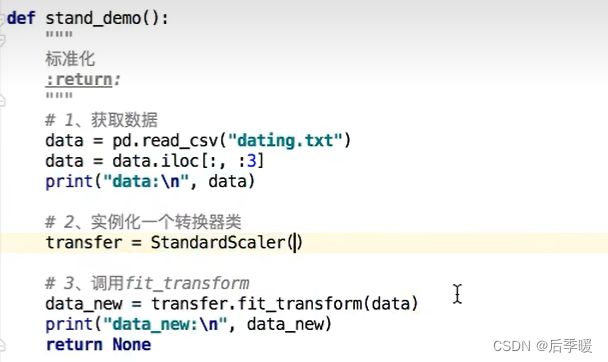Click the fold marker beside the closing docstring quotes
The height and width of the screenshot is (362, 608).
[2, 101]
